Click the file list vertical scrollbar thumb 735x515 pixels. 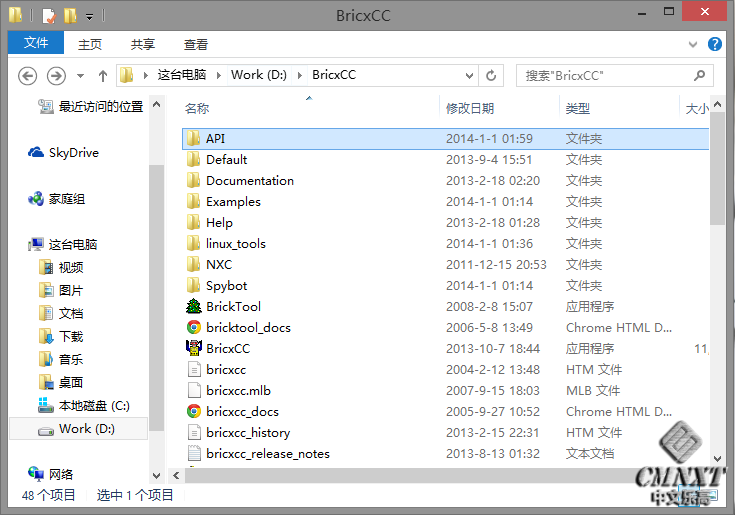point(717,169)
